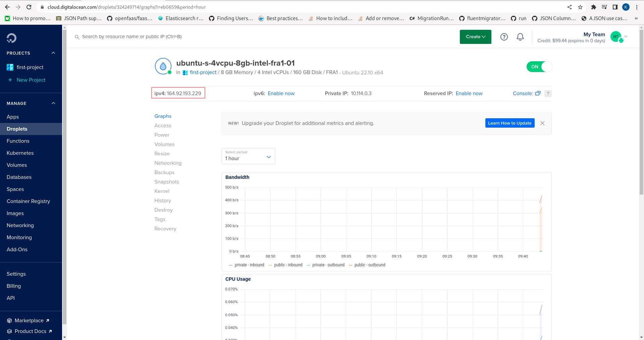Click the search magnifier icon
Image resolution: width=644 pixels, height=340 pixels.
[77, 37]
